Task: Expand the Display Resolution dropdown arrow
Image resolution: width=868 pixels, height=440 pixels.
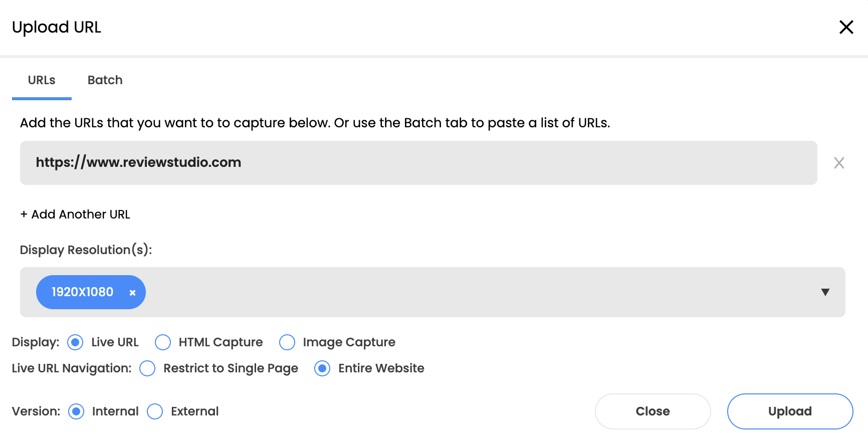Action: click(825, 292)
